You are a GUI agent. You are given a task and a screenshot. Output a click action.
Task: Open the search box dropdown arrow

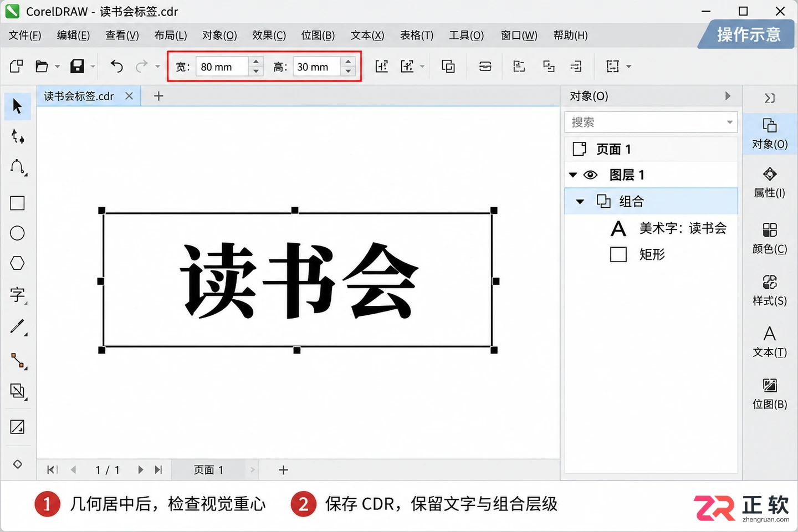pyautogui.click(x=729, y=122)
